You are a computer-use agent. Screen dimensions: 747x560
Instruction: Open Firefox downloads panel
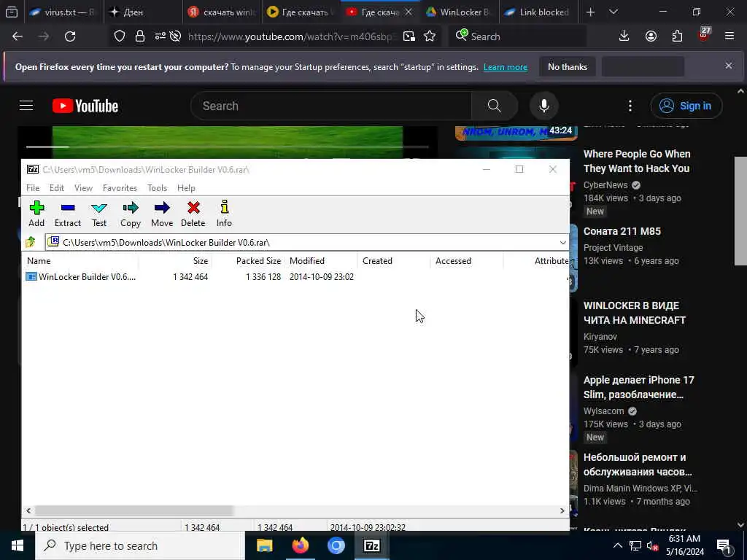pyautogui.click(x=624, y=36)
